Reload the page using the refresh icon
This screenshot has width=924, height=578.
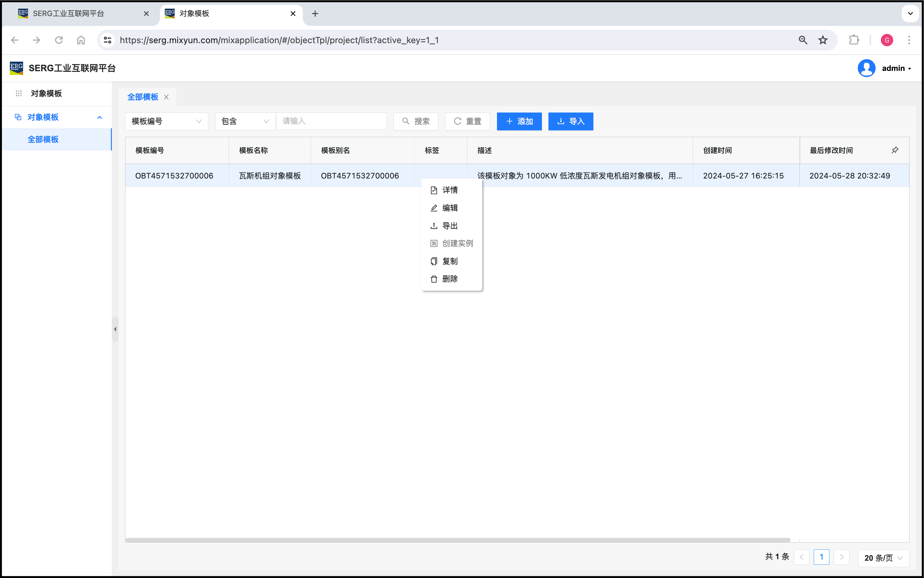point(59,40)
